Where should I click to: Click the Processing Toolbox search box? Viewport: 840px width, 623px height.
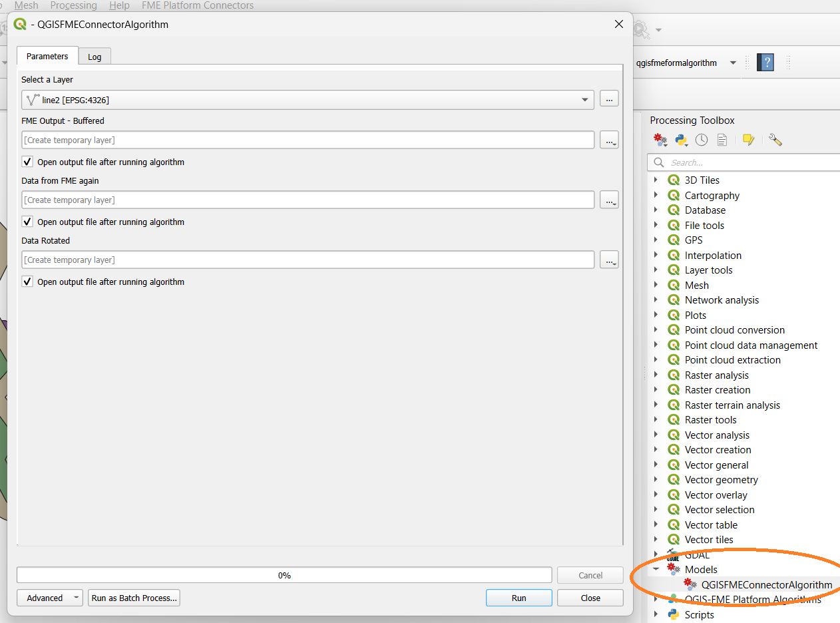(x=743, y=162)
